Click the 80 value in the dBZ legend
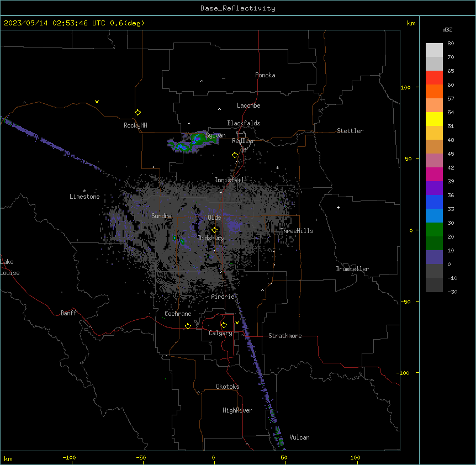 pos(451,44)
